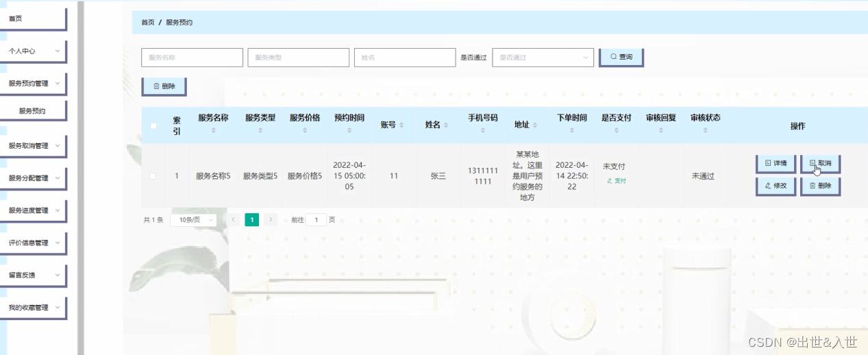868x355 pixels.
Task: Expand the 个人中心 sidebar menu
Action: tap(34, 51)
